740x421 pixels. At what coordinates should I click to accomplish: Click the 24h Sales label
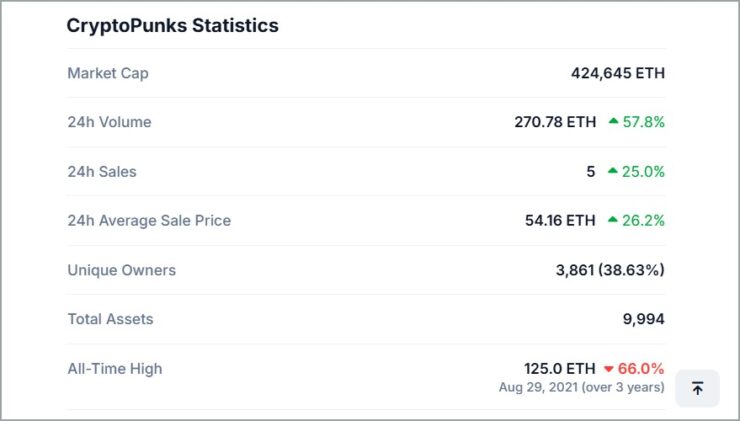pos(102,171)
